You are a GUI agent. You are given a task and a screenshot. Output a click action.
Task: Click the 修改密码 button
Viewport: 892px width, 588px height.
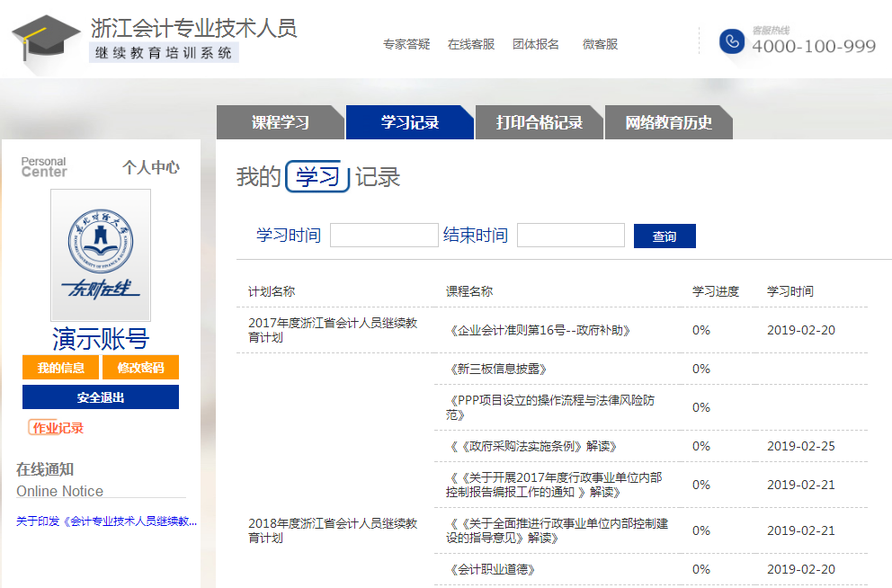click(x=140, y=368)
